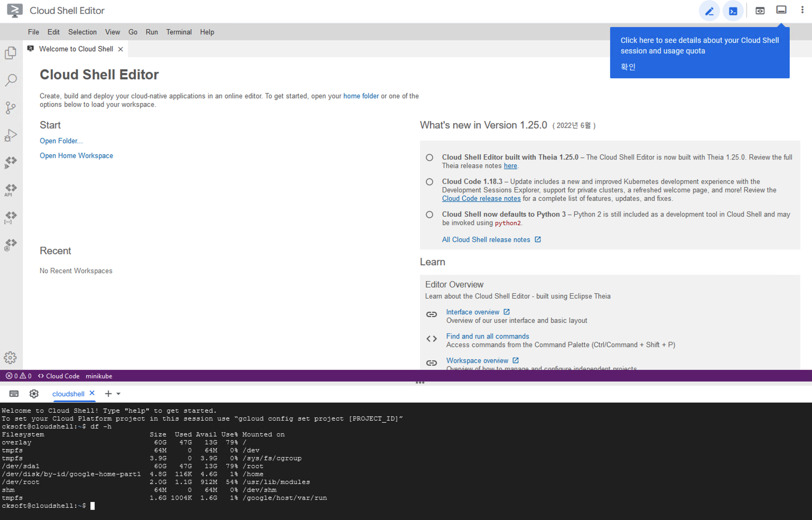Add a new terminal tab with plus
The height and width of the screenshot is (520, 812).
108,394
